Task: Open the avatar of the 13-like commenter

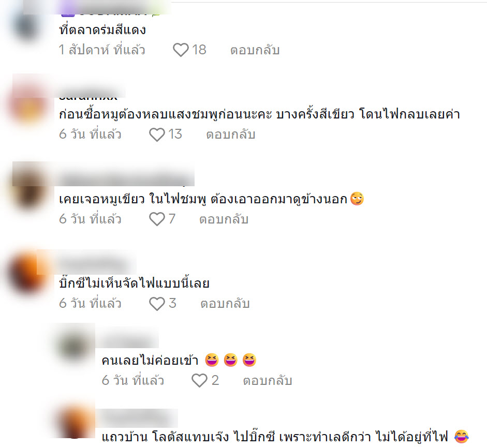Action: [28, 106]
